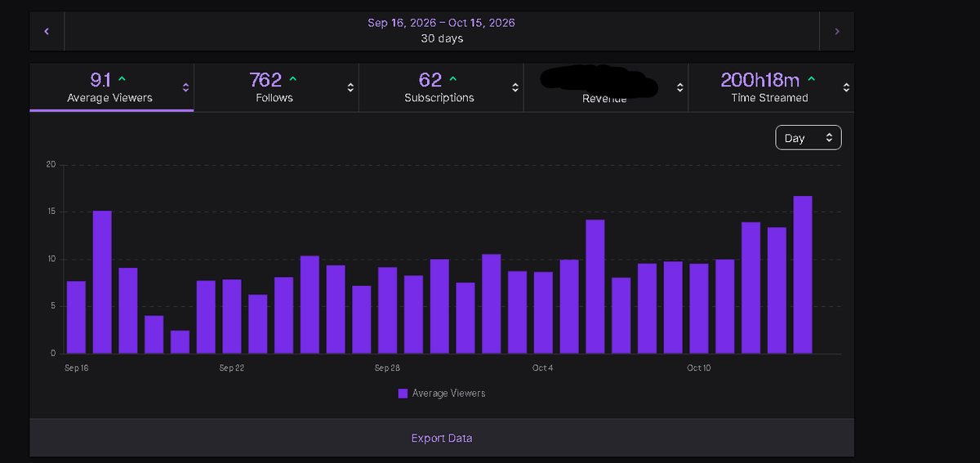
Task: Go to the next date range arrow
Action: pyautogui.click(x=837, y=31)
